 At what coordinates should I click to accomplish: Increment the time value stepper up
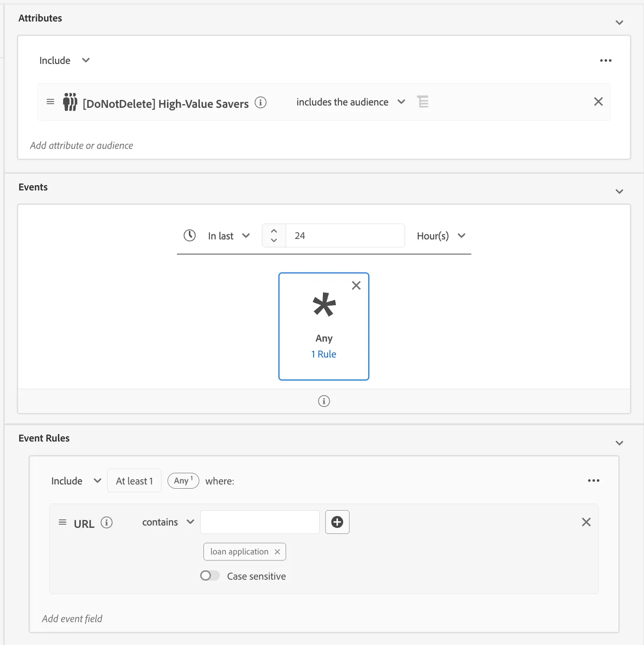pos(274,231)
